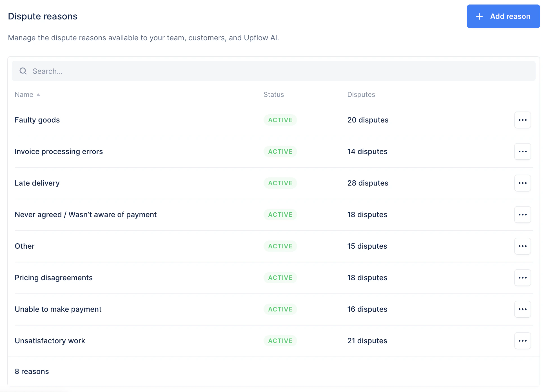Click the 16 disputes count
The width and height of the screenshot is (548, 392).
(x=367, y=309)
